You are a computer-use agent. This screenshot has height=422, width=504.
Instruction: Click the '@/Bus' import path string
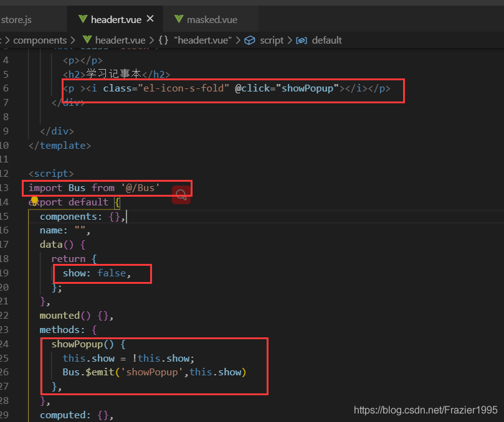click(x=140, y=188)
